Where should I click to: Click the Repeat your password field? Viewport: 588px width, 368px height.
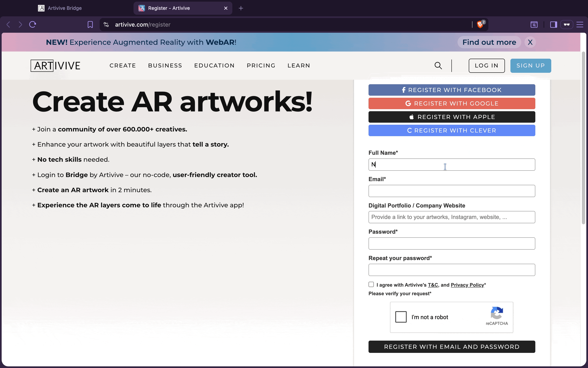tap(452, 270)
